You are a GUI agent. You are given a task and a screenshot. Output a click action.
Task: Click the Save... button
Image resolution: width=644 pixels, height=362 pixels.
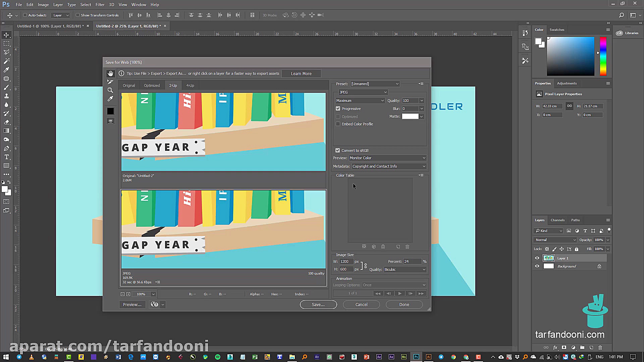pyautogui.click(x=318, y=304)
